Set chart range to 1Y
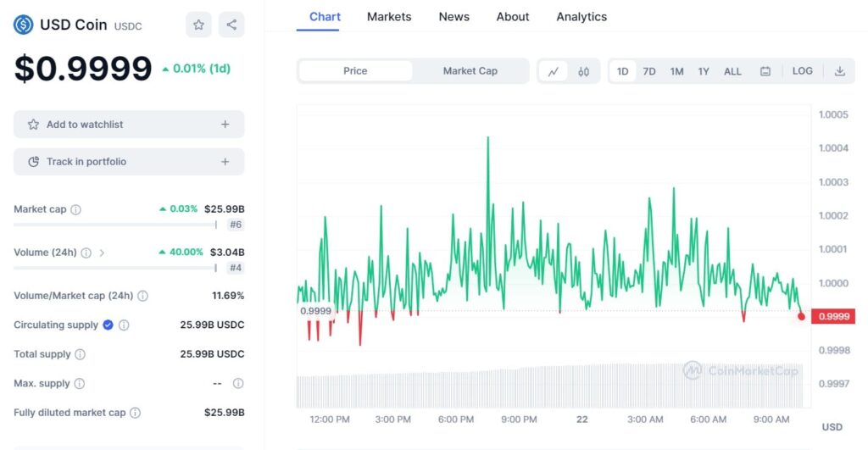Image resolution: width=868 pixels, height=450 pixels. 703,71
